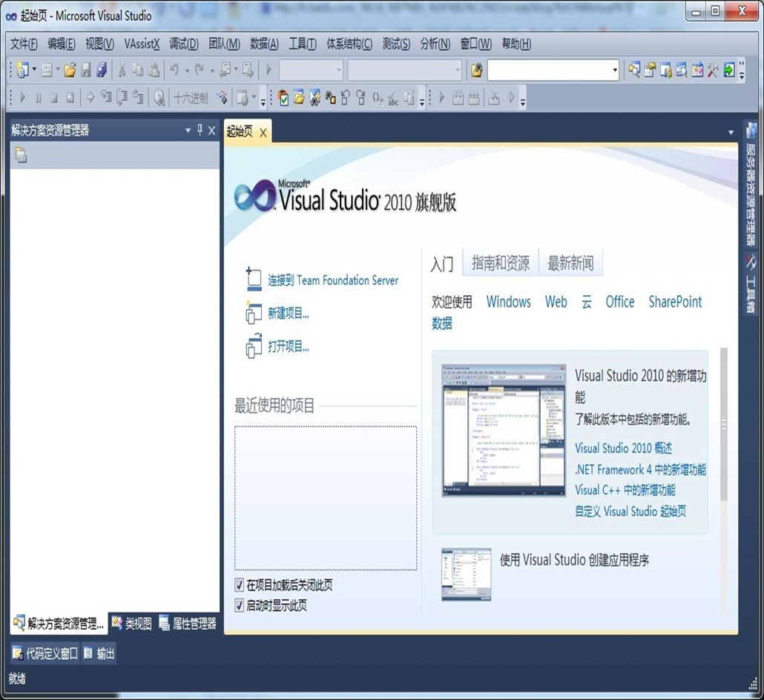Click the Visual Studio 2010 overview link
This screenshot has width=764, height=700.
coord(623,448)
